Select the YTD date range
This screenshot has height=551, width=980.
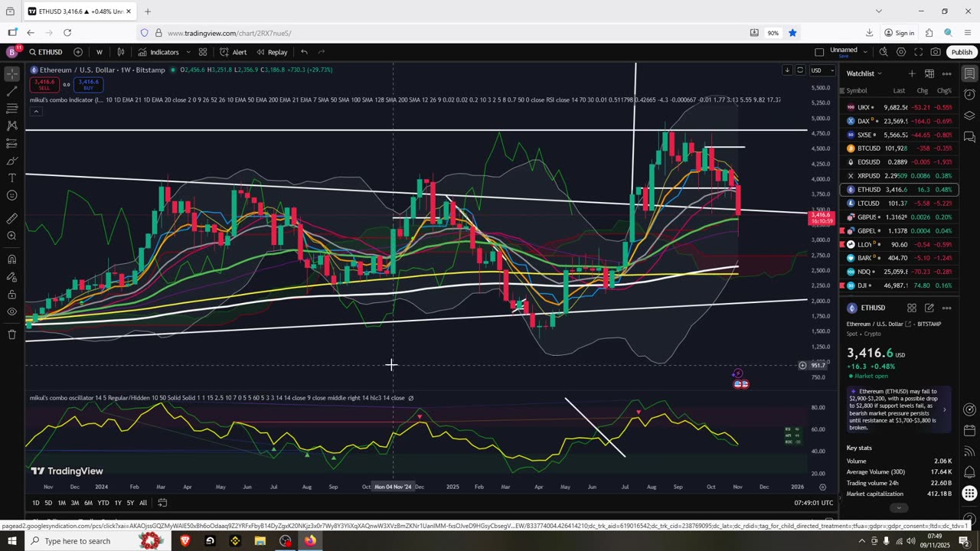pyautogui.click(x=103, y=503)
